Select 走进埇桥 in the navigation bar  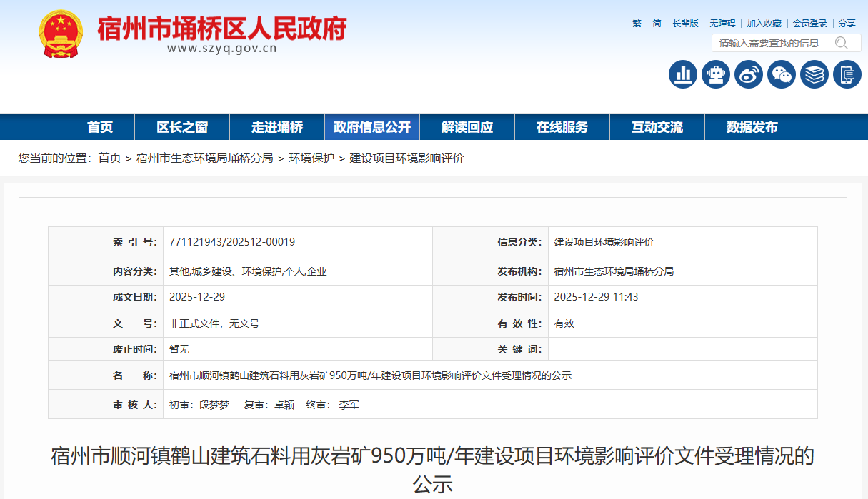[x=276, y=127]
